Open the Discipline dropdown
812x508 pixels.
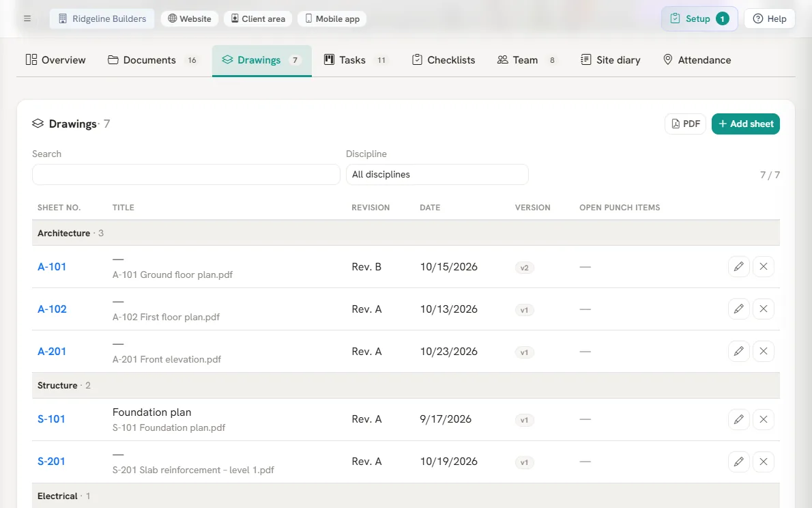(437, 175)
